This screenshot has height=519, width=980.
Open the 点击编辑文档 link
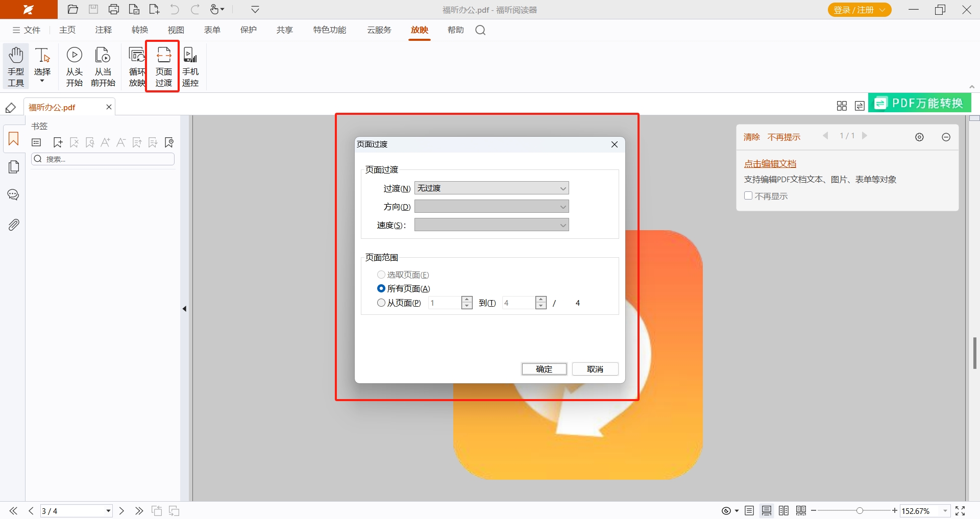tap(770, 164)
